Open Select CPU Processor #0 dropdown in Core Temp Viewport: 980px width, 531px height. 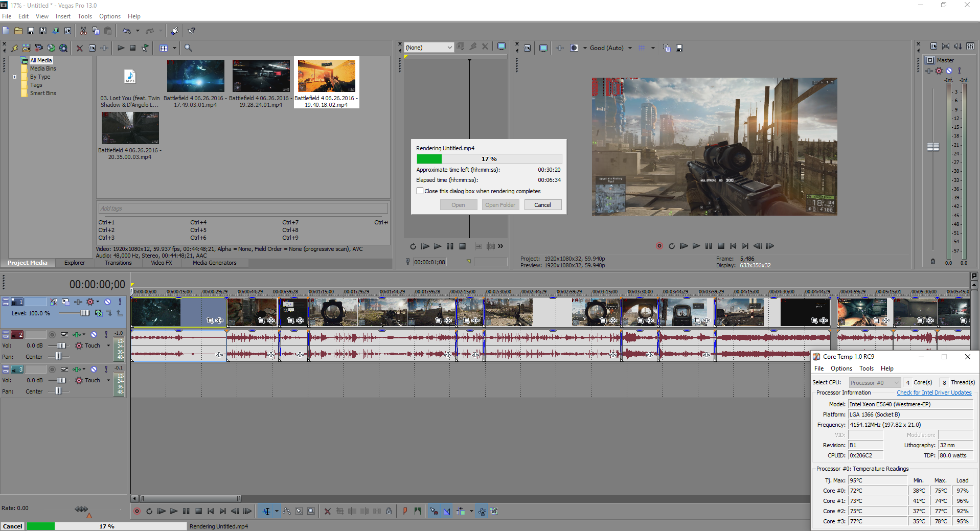coord(874,382)
